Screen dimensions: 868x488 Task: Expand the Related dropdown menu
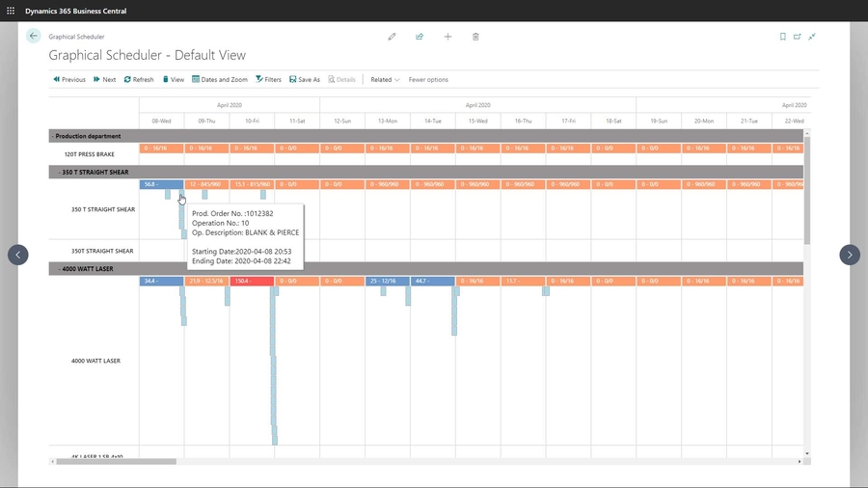pyautogui.click(x=385, y=80)
